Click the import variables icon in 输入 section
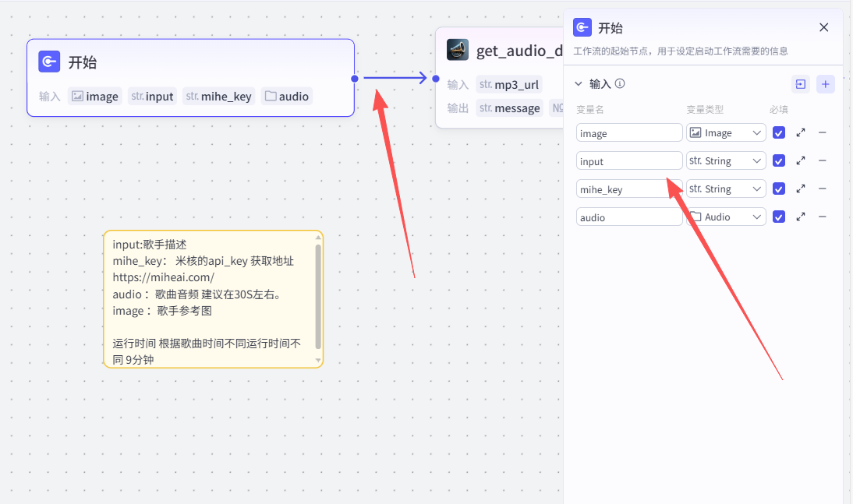Screen dimensions: 853x504 tap(801, 84)
